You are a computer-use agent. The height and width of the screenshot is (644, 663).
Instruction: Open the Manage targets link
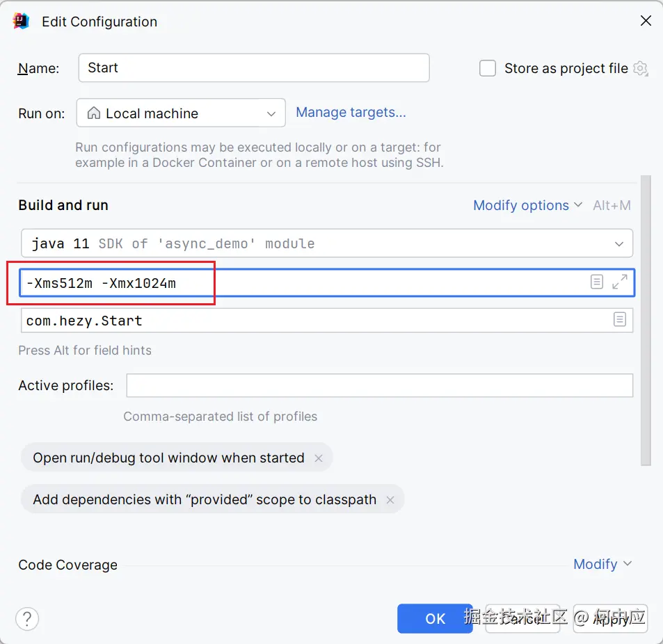(351, 112)
